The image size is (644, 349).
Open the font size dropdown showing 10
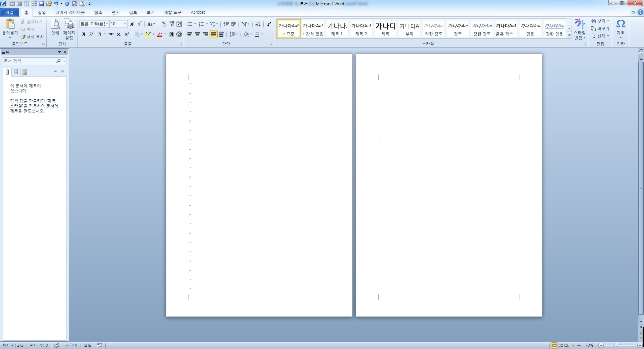[x=125, y=24]
